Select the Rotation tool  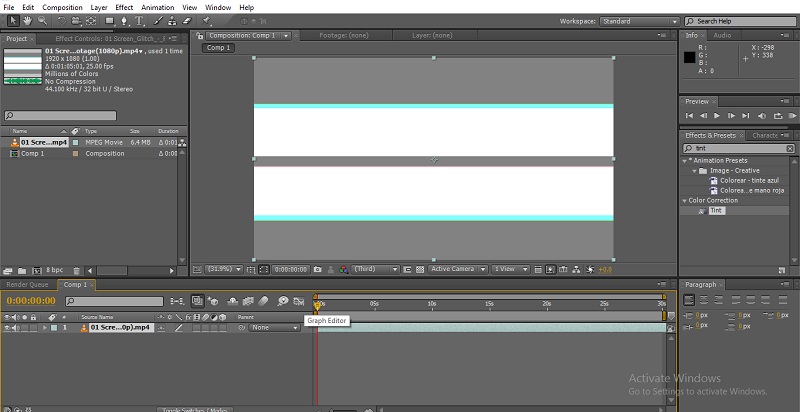click(x=61, y=21)
